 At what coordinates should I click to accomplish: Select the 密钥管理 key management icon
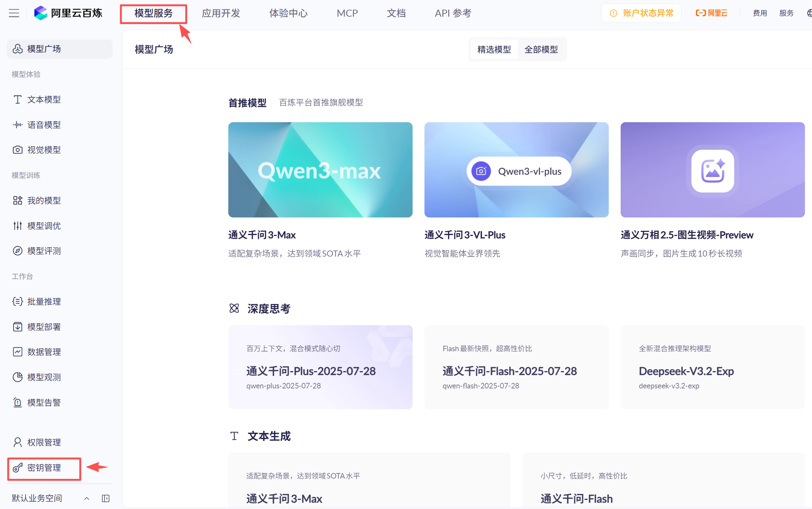pos(18,468)
